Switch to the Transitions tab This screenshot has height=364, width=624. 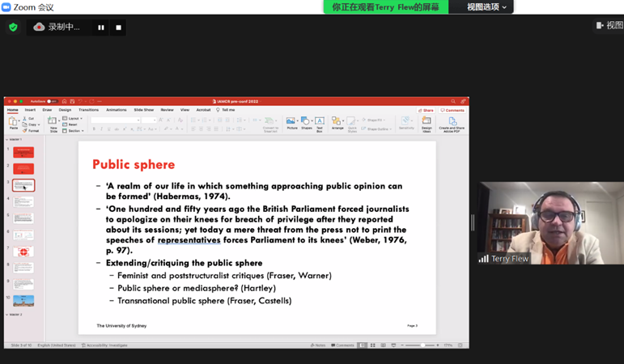[x=88, y=110]
